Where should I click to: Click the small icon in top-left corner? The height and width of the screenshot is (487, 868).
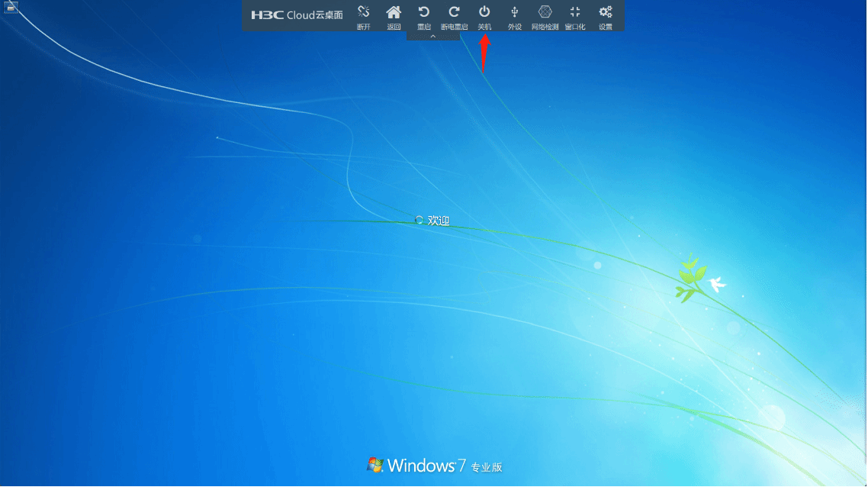pos(11,8)
